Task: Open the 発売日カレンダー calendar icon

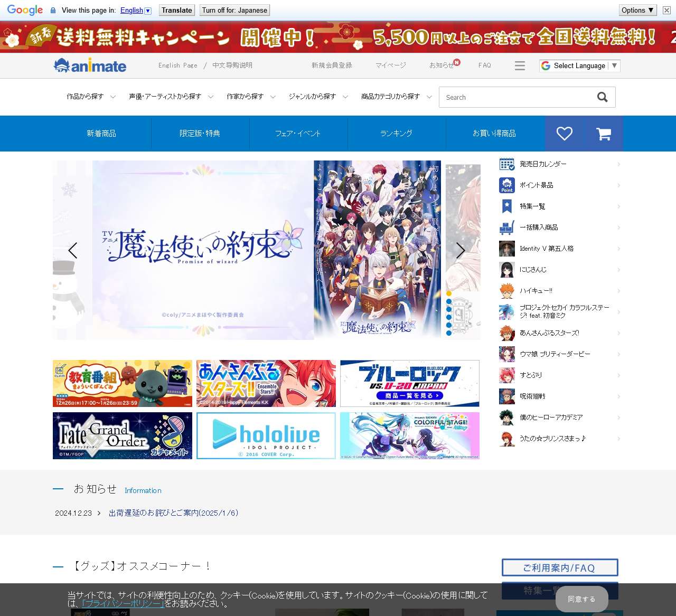Action: coord(507,164)
